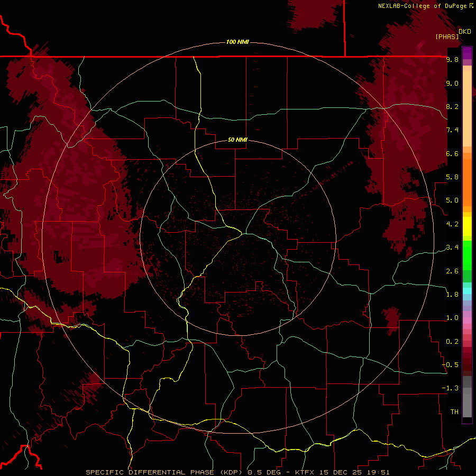Click the 0.2 legend value
This screenshot has width=476, height=476.
coord(452,342)
